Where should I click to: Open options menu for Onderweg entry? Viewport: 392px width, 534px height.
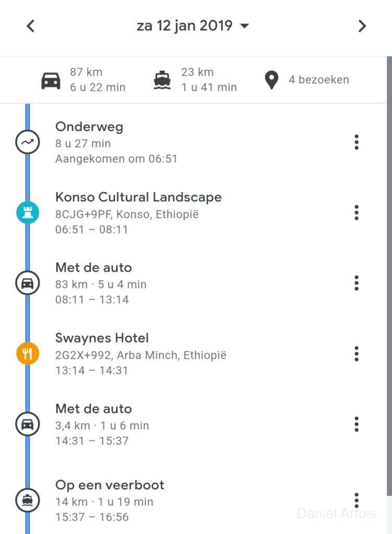[x=357, y=142]
